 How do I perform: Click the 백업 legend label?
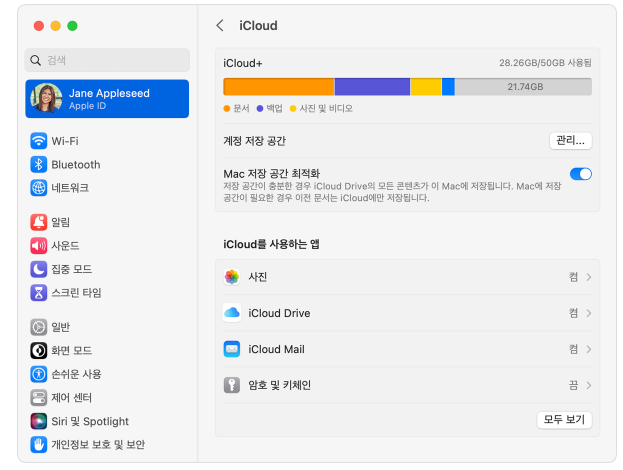click(x=274, y=108)
